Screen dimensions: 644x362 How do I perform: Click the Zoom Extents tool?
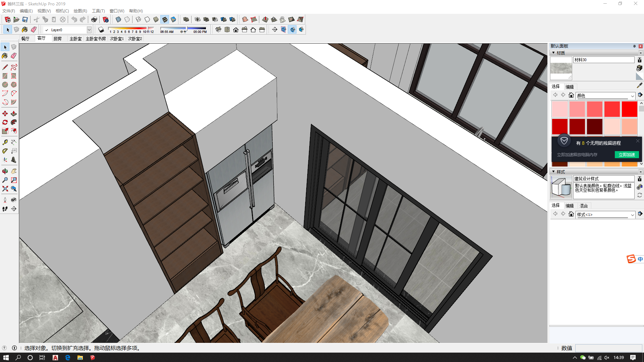(x=5, y=189)
